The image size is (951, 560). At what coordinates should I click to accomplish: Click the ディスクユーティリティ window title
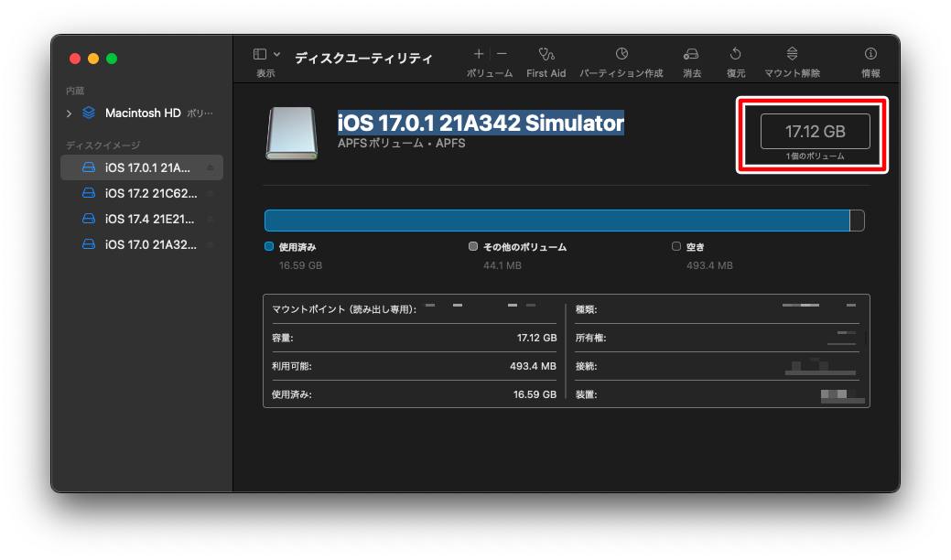[364, 59]
